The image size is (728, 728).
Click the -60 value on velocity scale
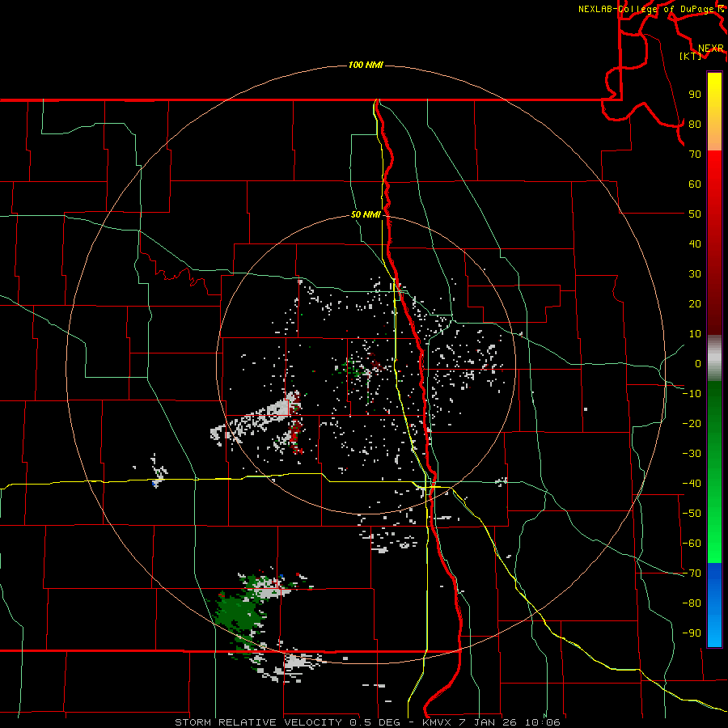(x=692, y=544)
